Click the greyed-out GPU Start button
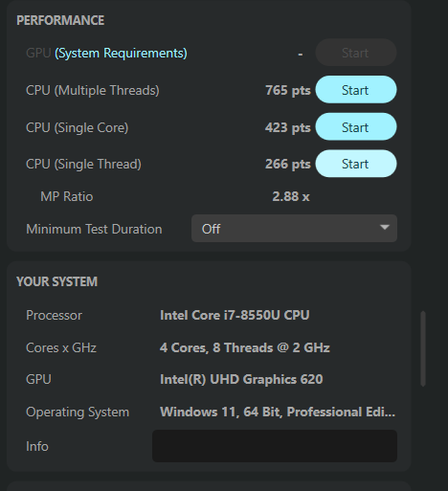 point(356,53)
